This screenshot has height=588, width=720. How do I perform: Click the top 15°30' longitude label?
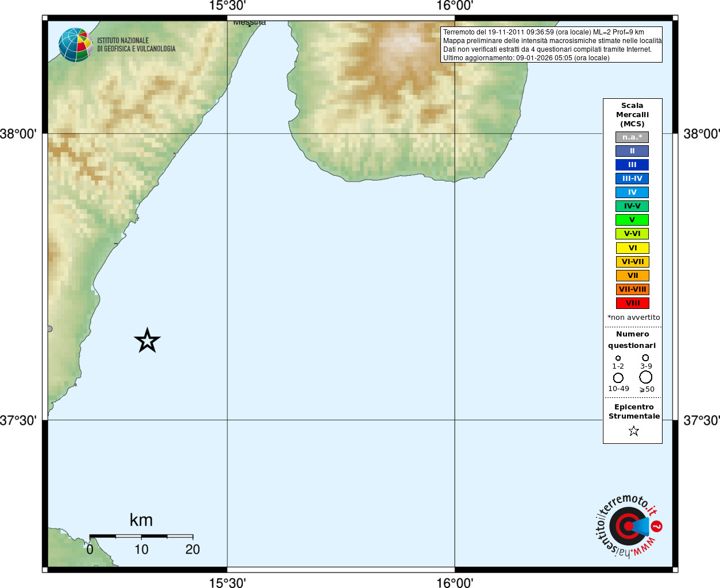pyautogui.click(x=227, y=6)
